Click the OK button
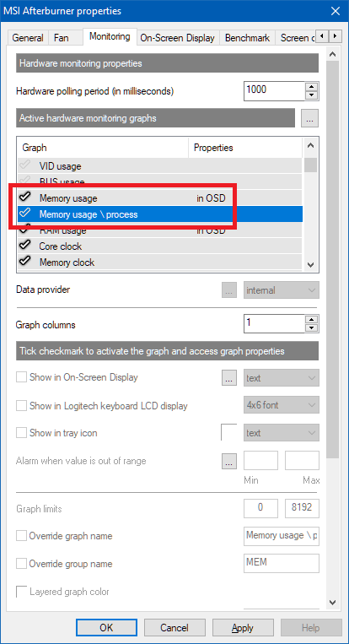 pyautogui.click(x=106, y=628)
